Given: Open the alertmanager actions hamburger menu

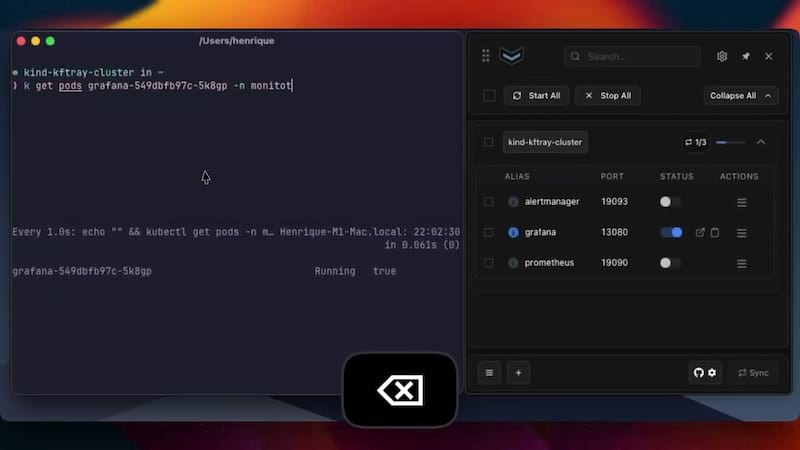Looking at the screenshot, I should 742,202.
